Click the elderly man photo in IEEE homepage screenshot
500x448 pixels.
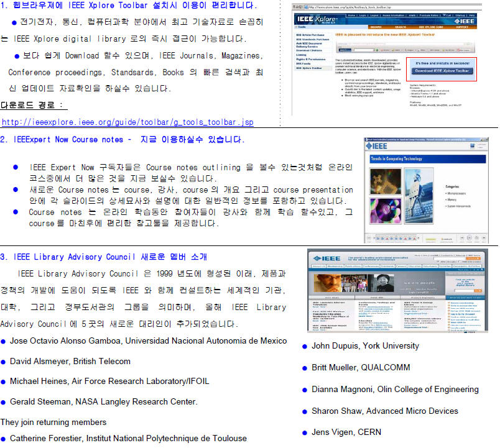pos(327,283)
